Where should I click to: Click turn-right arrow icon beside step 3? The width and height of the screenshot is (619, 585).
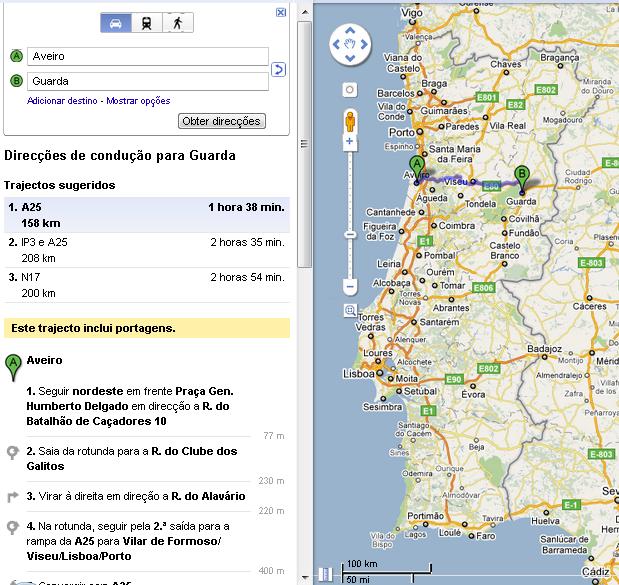point(13,497)
